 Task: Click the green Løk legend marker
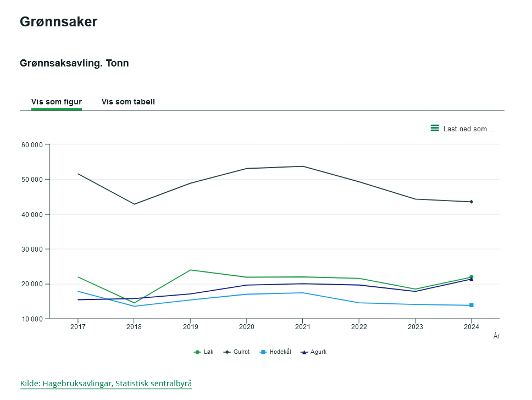tap(197, 352)
